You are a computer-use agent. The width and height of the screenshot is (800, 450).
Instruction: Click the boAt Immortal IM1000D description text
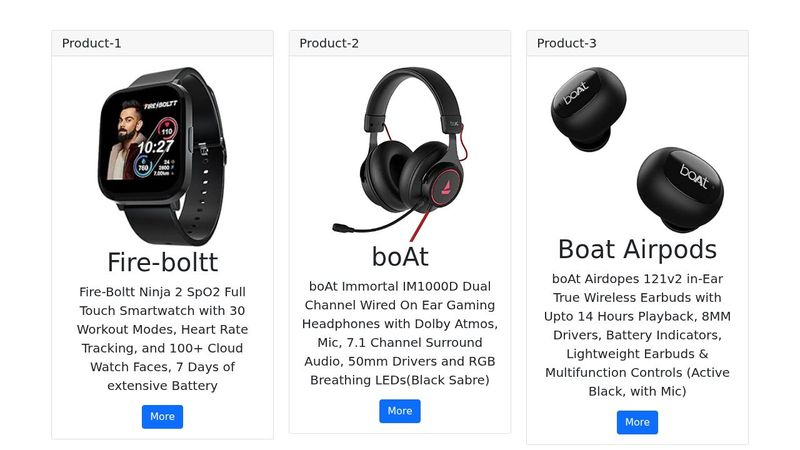(399, 333)
